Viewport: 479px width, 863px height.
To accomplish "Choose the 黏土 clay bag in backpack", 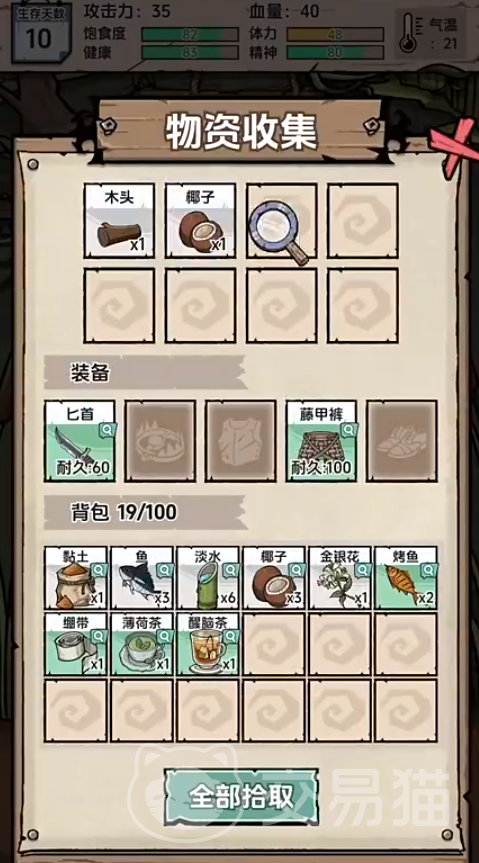I will point(76,577).
